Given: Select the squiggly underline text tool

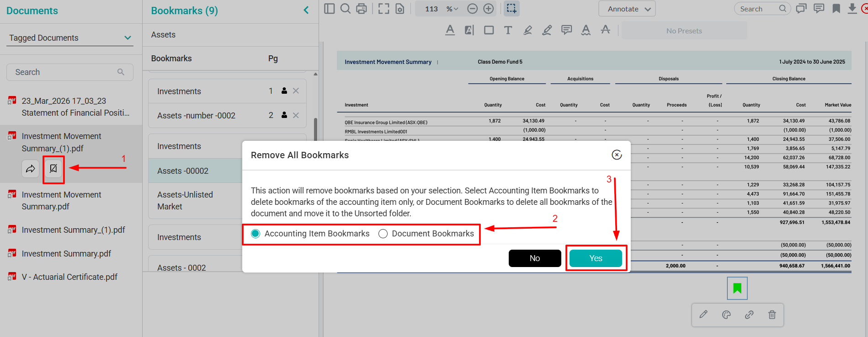Looking at the screenshot, I should pos(586,30).
